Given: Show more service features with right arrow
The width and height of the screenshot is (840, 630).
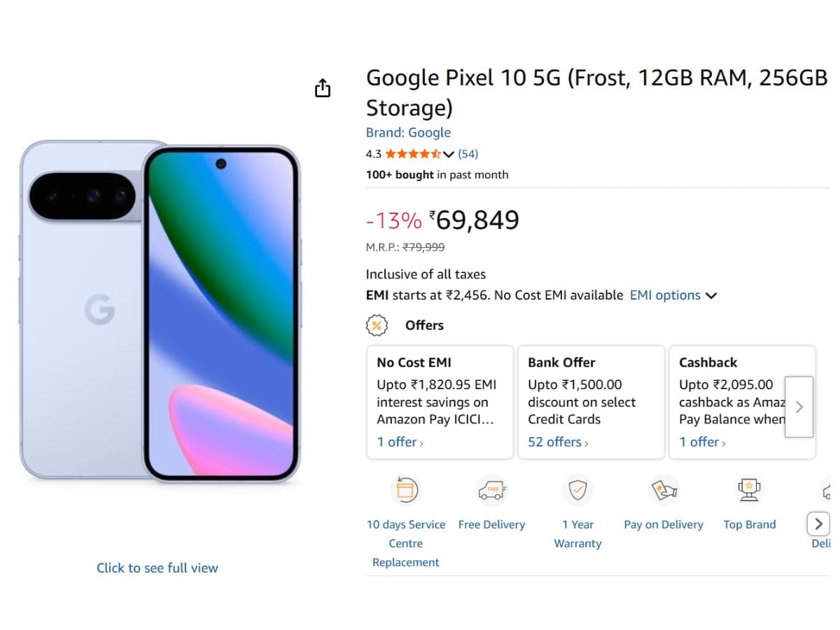Looking at the screenshot, I should tap(818, 524).
